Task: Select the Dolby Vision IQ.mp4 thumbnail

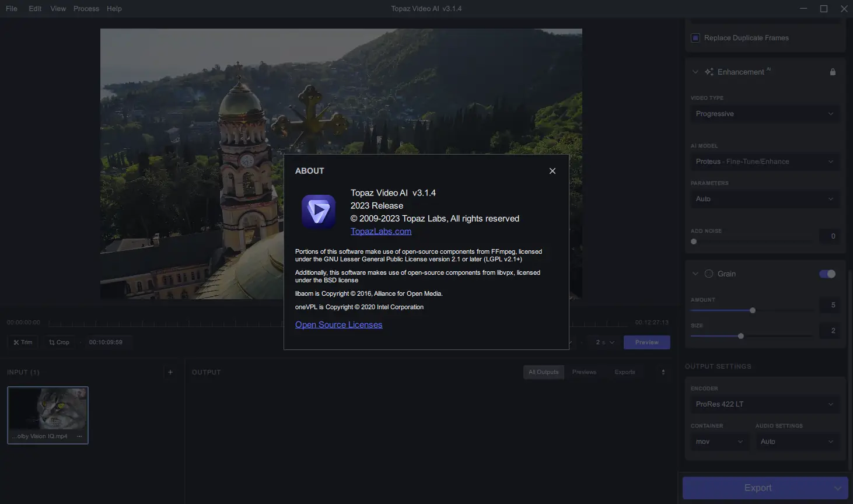Action: pos(48,415)
